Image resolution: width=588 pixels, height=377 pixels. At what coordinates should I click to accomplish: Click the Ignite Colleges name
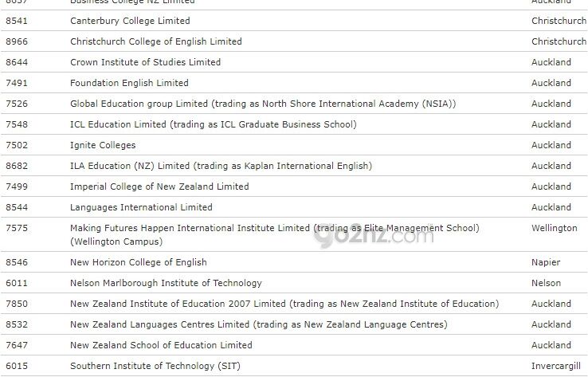pos(103,145)
